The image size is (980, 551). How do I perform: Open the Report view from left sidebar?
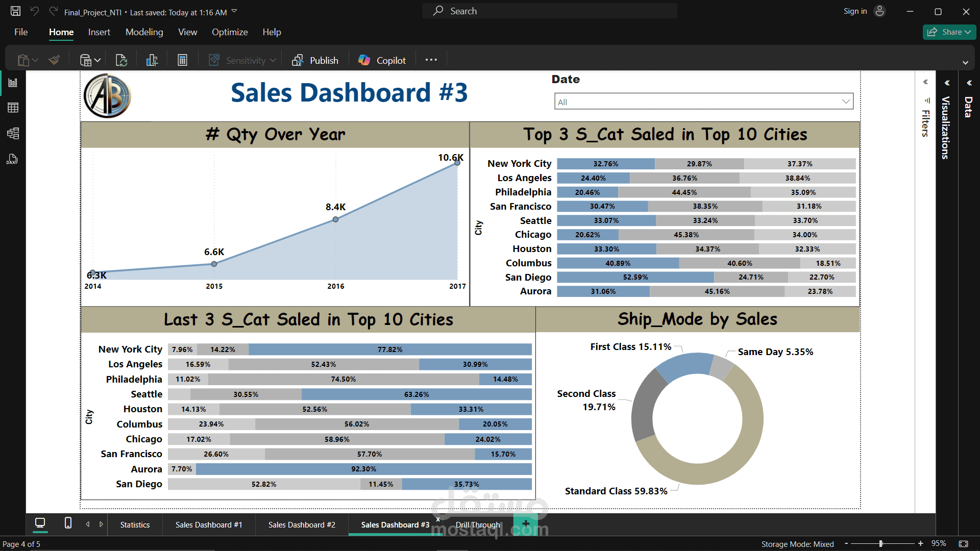(x=13, y=83)
